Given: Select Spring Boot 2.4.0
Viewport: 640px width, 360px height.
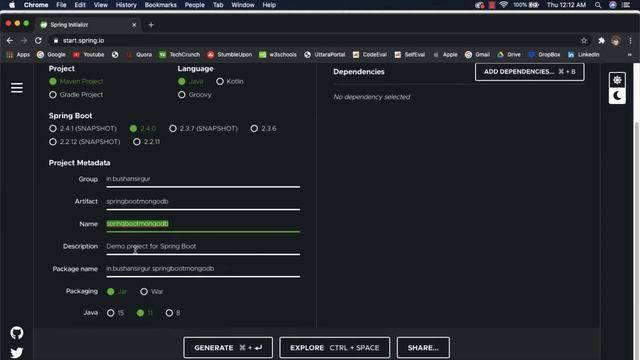Looking at the screenshot, I should coord(143,129).
